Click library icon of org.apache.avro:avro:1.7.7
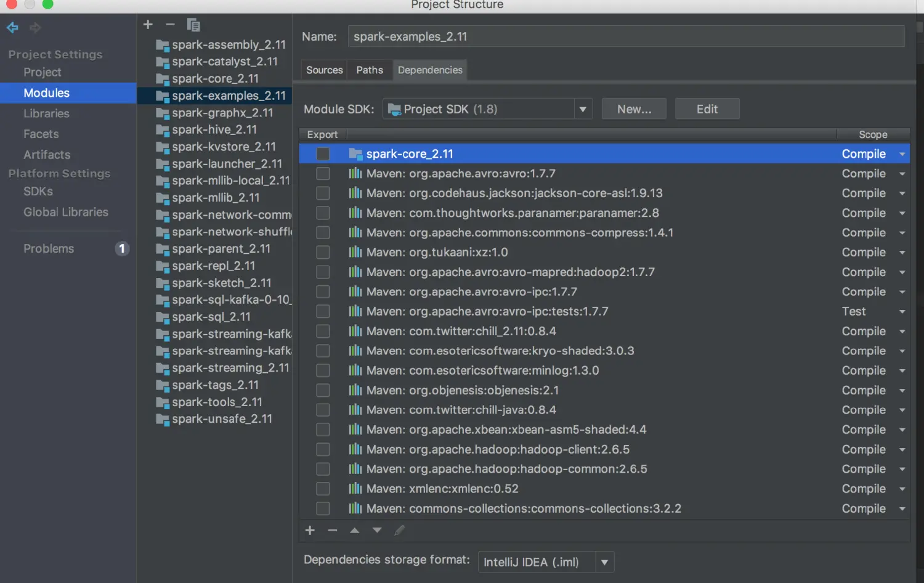The height and width of the screenshot is (583, 924). point(355,173)
